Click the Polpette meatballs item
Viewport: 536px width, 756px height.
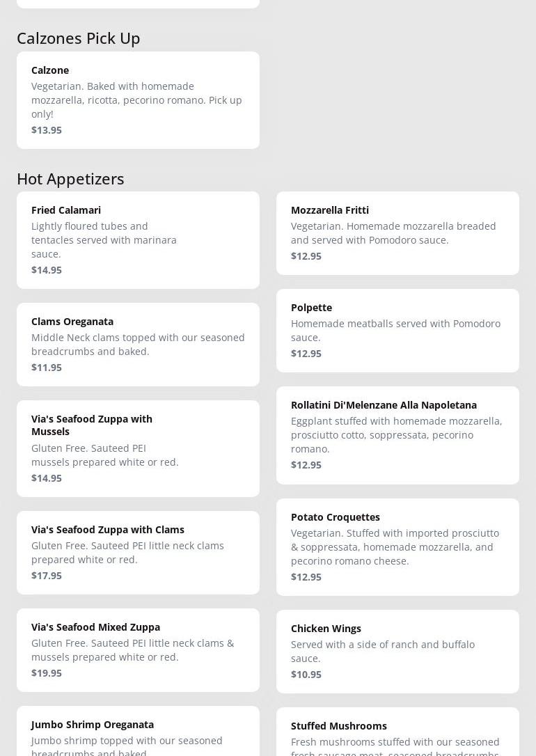pyautogui.click(x=397, y=330)
